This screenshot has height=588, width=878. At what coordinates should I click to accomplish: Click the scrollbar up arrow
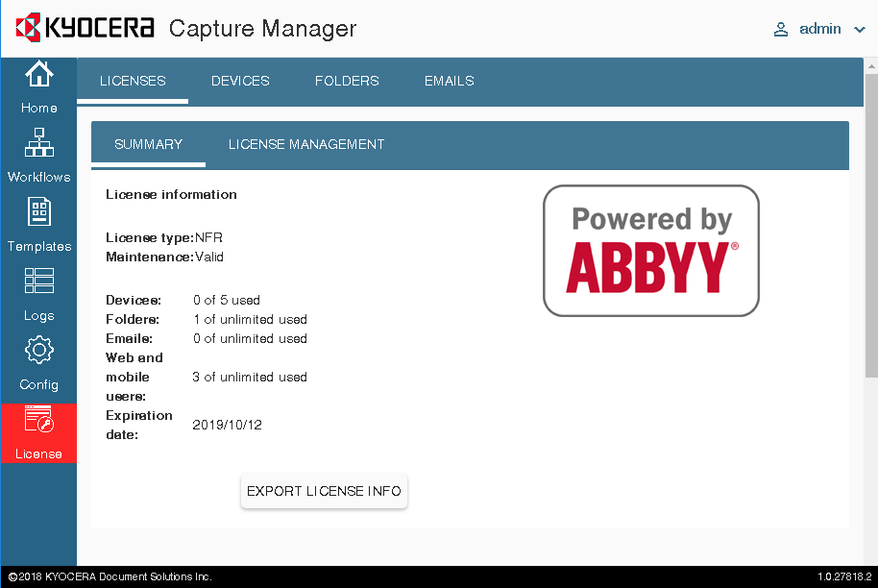click(x=871, y=65)
